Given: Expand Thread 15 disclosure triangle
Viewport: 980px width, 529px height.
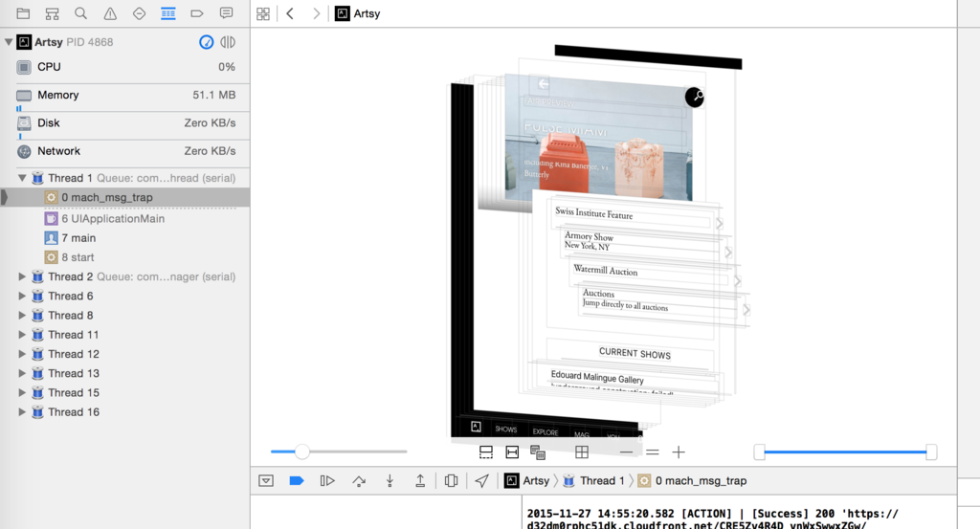Looking at the screenshot, I should 22,393.
